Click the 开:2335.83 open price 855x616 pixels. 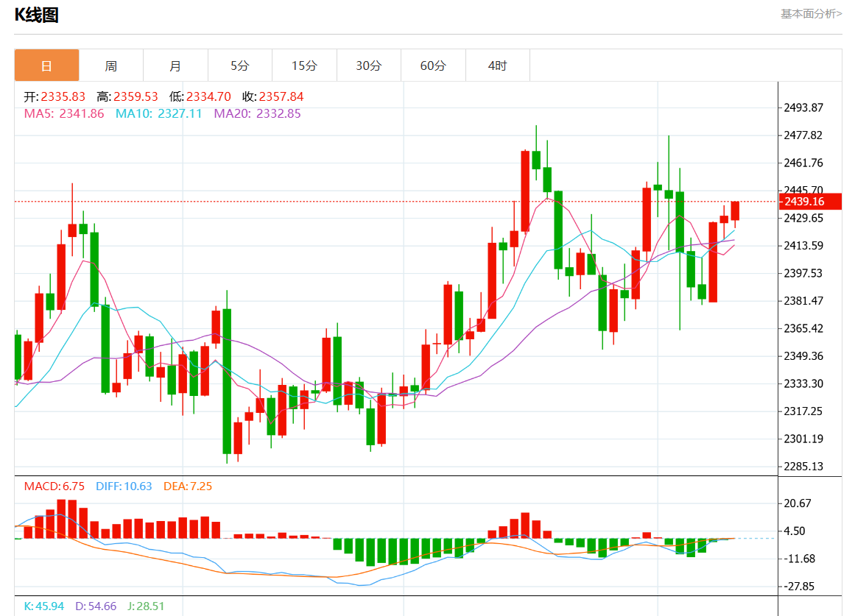coord(54,96)
